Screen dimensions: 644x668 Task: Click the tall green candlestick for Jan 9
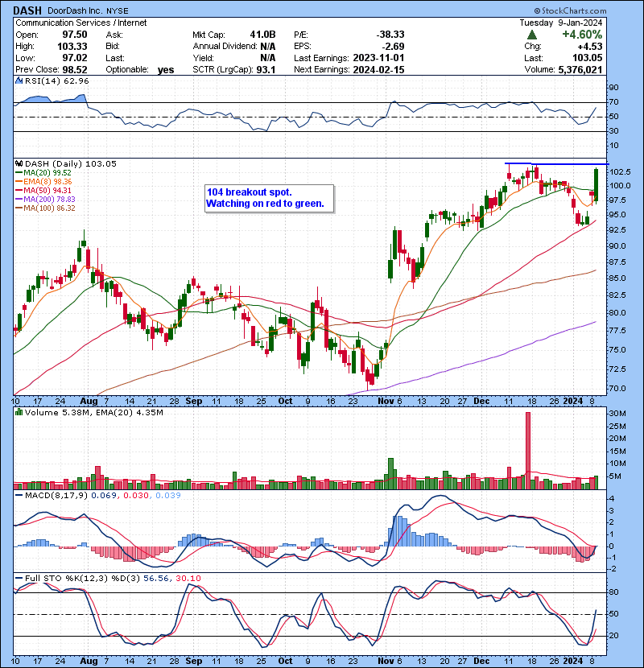tap(597, 185)
